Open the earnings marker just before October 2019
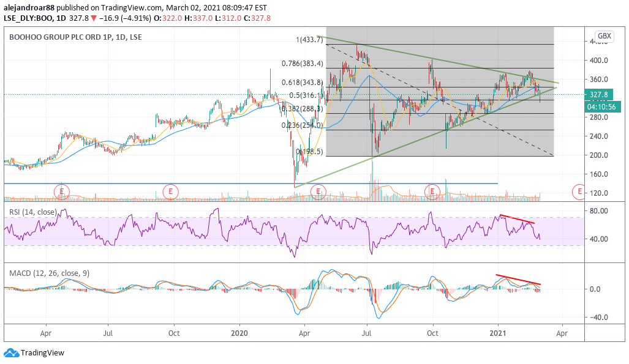This screenshot has width=629, height=364. coord(170,191)
